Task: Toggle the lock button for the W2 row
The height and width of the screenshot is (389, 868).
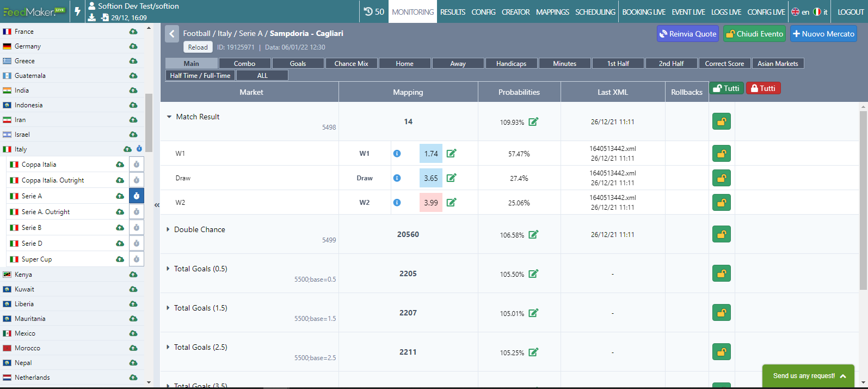Action: [x=722, y=203]
